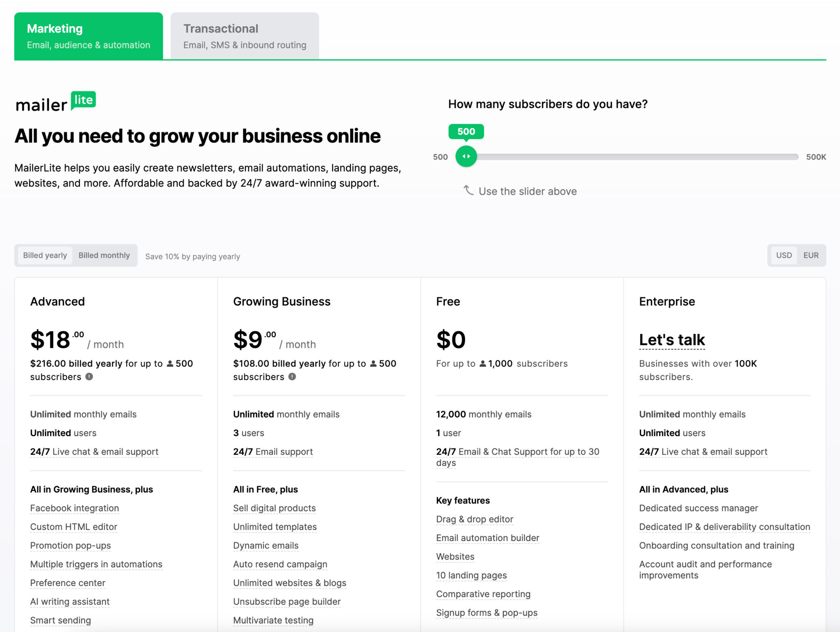Select Billed yearly option

(x=45, y=255)
